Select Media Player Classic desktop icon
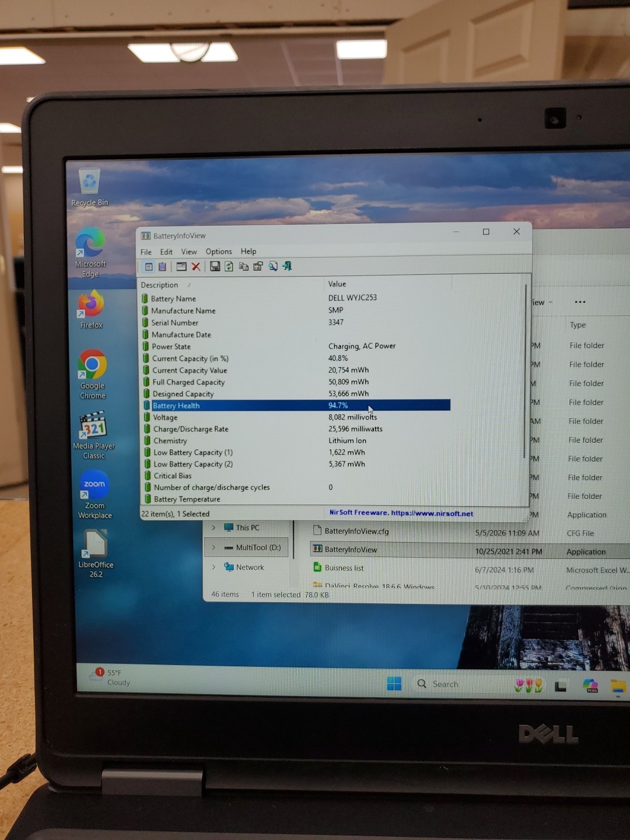Viewport: 630px width, 840px height. tap(93, 435)
